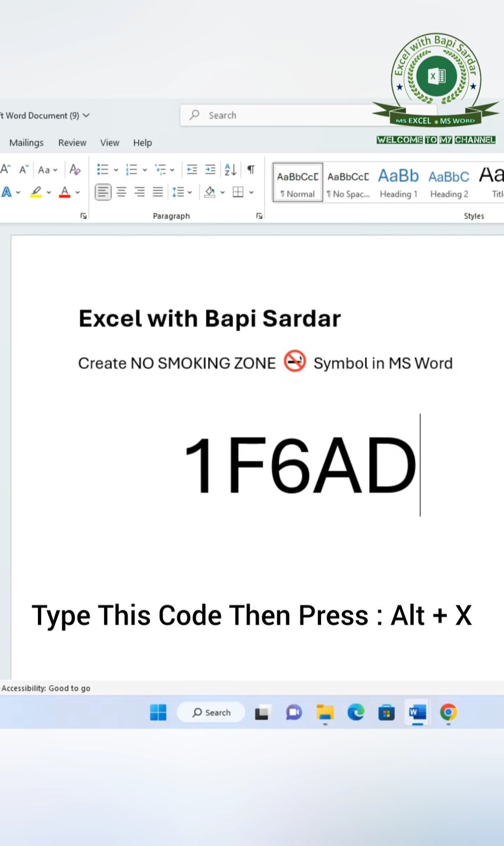Click the taskbar Search box
This screenshot has height=846, width=504.
(211, 712)
